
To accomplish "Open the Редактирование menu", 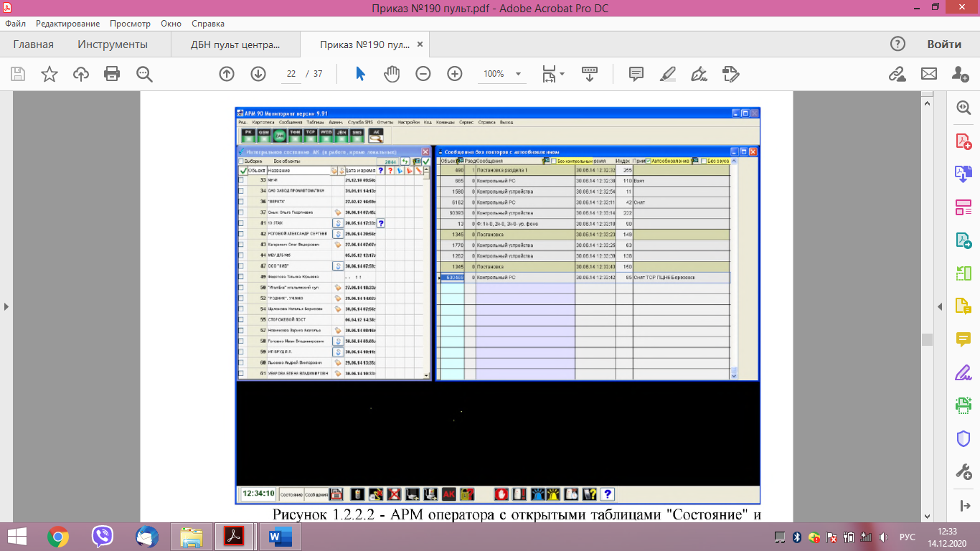I will click(67, 23).
